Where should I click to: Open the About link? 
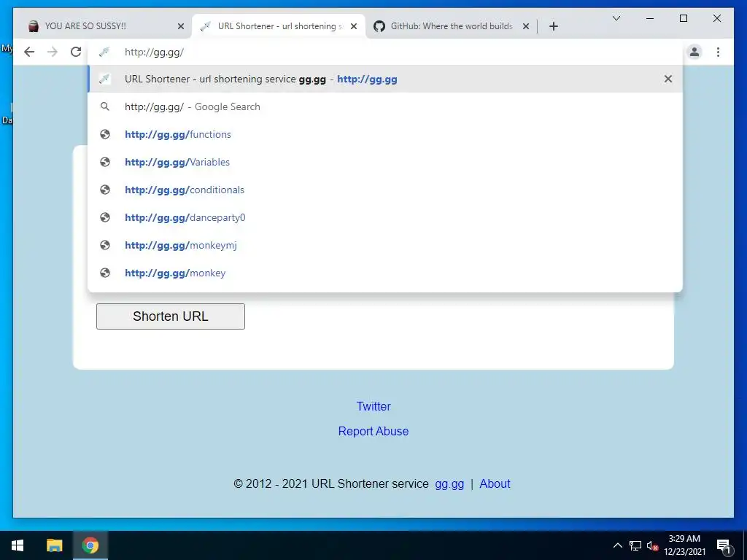point(495,484)
